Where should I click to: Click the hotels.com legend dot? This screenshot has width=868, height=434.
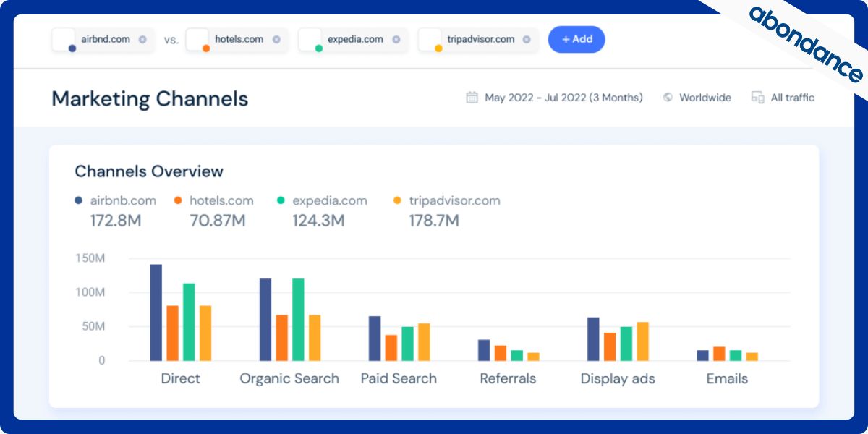[x=178, y=200]
